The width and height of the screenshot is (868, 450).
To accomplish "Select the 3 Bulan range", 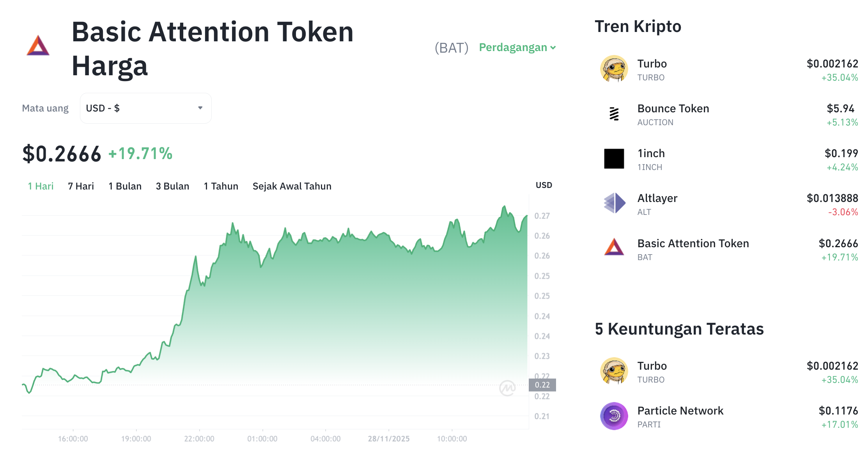I will [x=172, y=186].
